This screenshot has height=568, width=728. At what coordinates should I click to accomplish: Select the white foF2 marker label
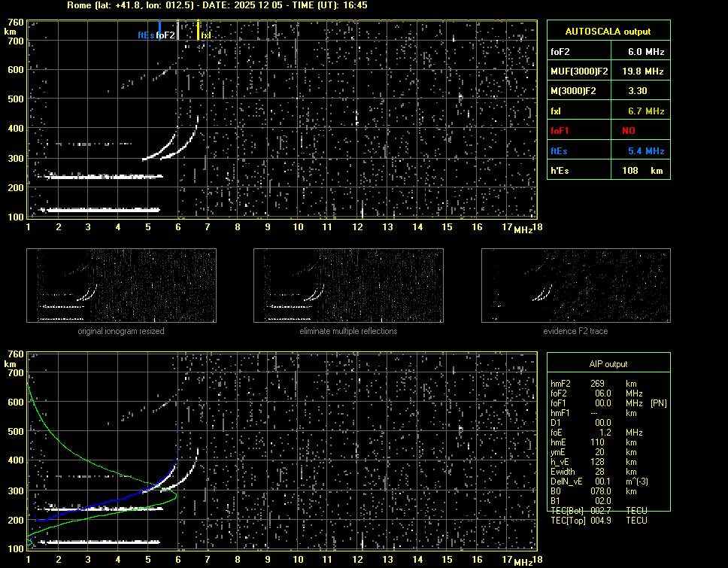tap(166, 35)
